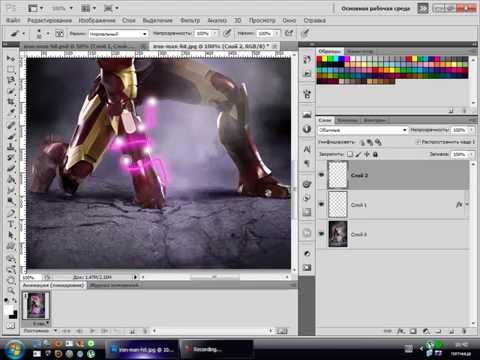This screenshot has height=360, width=480.
Task: Create a new layer icon
Action: pos(451,331)
